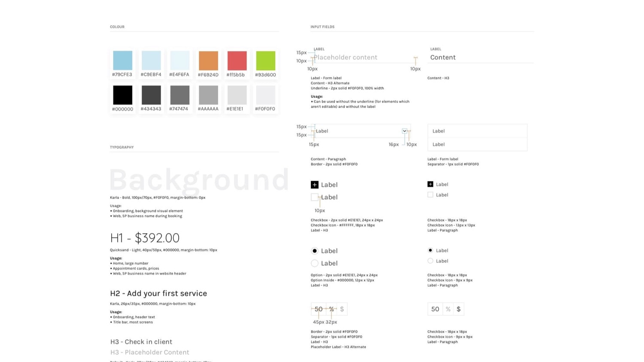Click the Content - H3 caption
Viewport: 644px width, 362px height.
[438, 78]
